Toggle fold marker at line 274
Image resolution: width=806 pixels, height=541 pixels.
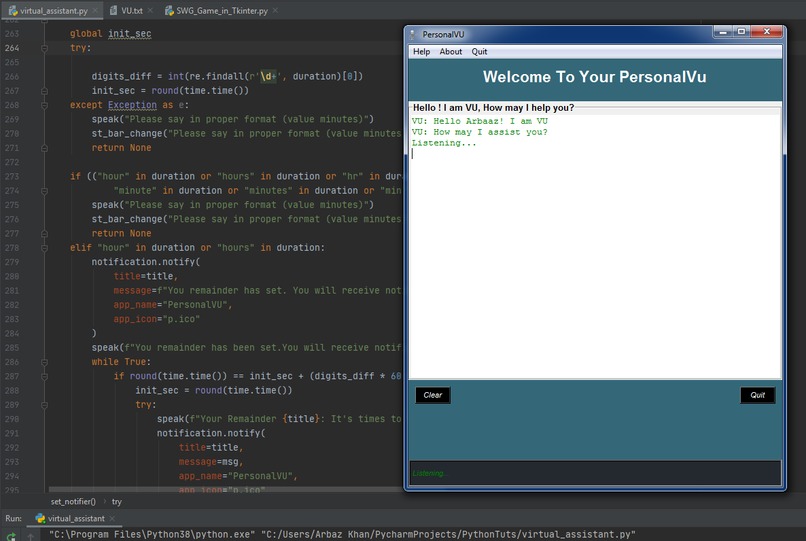pyautogui.click(x=44, y=191)
